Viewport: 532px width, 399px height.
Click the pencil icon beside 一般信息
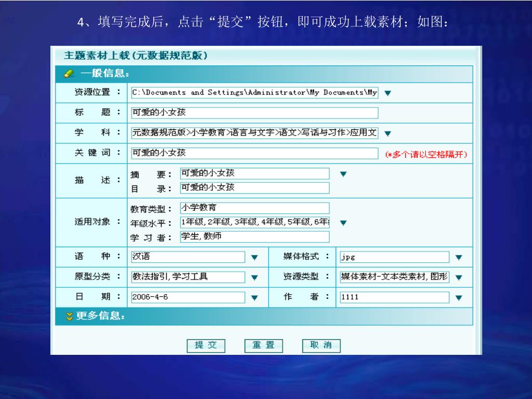point(69,73)
